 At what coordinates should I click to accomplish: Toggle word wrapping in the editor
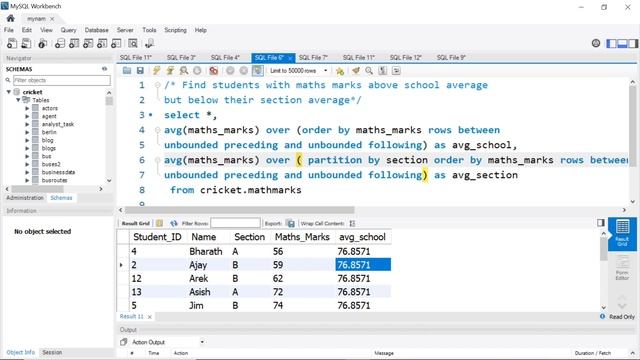[x=396, y=71]
